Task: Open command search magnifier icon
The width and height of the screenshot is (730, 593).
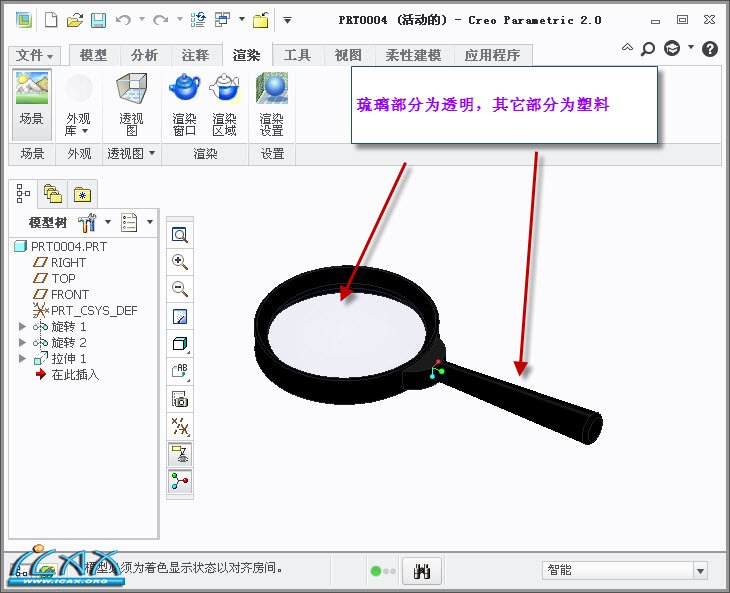Action: (648, 48)
